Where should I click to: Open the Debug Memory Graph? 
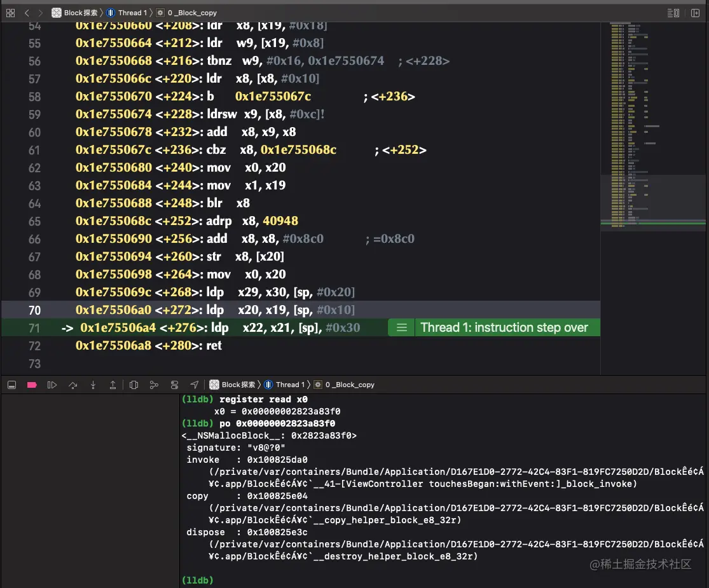(154, 385)
